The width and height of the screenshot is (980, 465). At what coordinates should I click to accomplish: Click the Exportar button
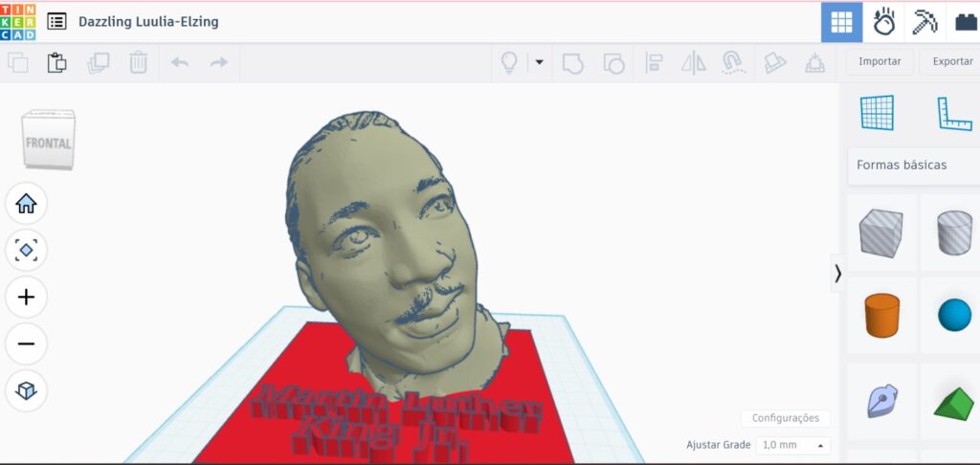coord(952,61)
